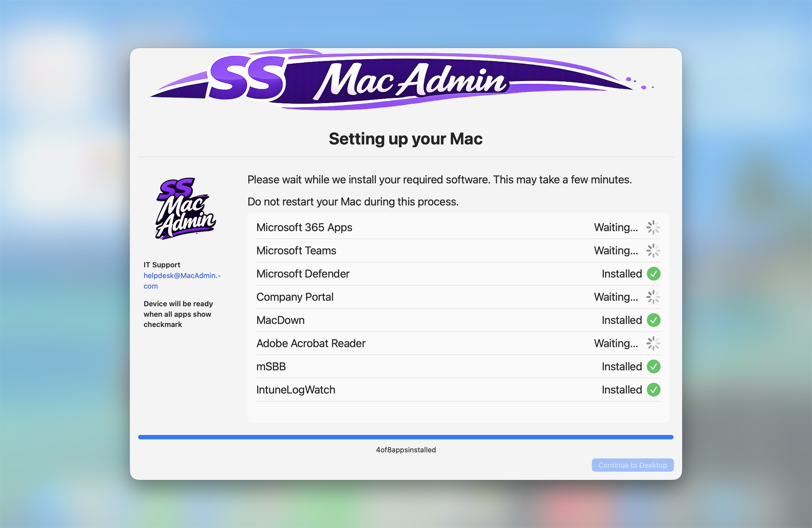Select the Microsoft Teams list entry
The width and height of the screenshot is (812, 528).
296,250
